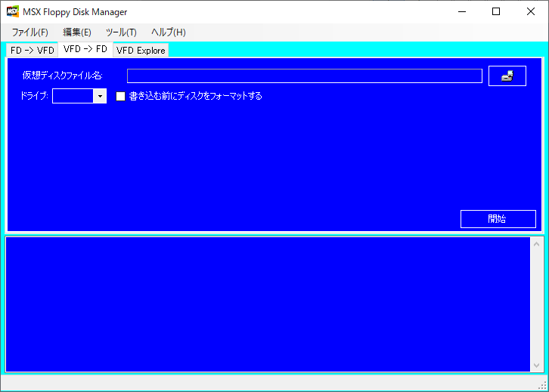
Task: Open the 編集(E) menu
Action: 77,32
